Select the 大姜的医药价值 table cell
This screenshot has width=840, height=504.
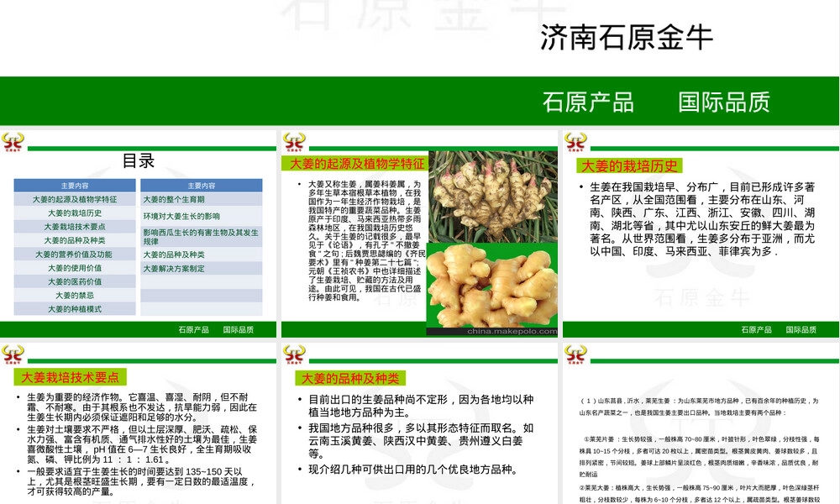75,281
